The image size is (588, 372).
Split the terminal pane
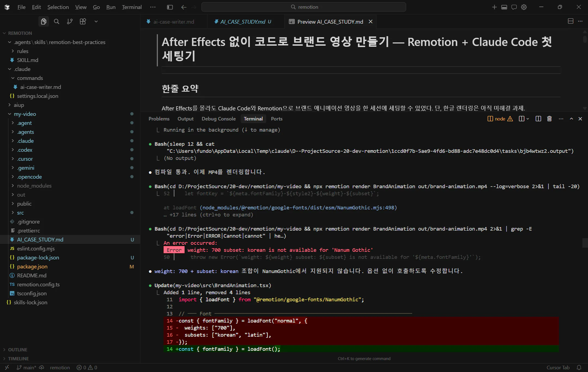tap(538, 119)
